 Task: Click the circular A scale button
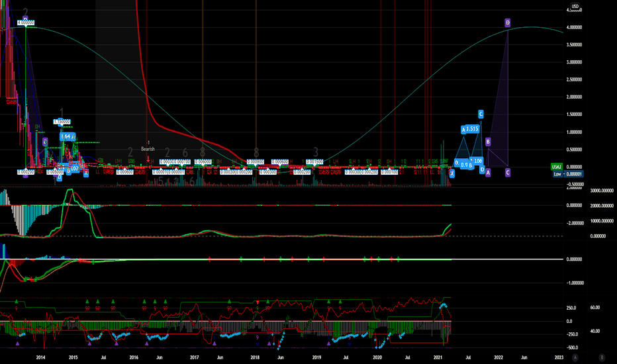click(x=575, y=357)
